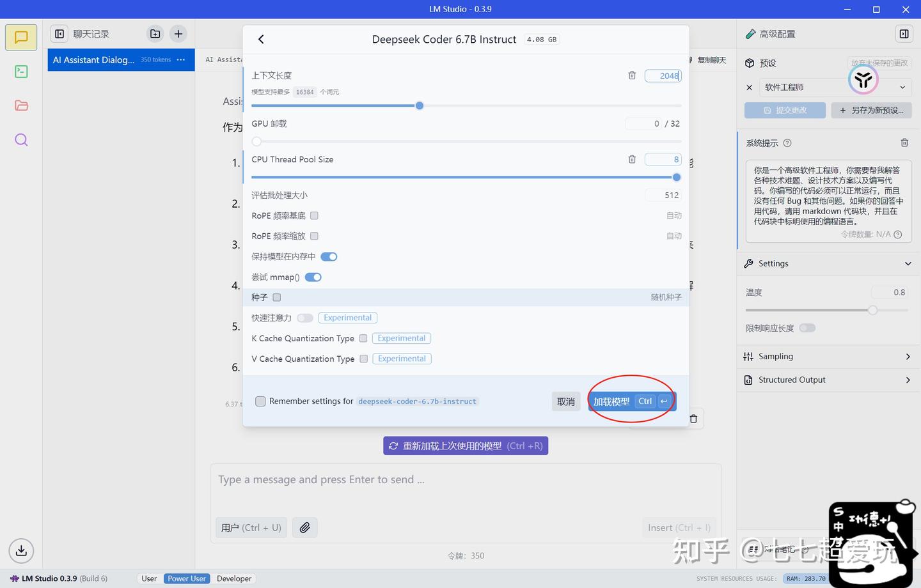
Task: Click the trash icon beside CPU Thread Pool Size
Action: (x=632, y=159)
